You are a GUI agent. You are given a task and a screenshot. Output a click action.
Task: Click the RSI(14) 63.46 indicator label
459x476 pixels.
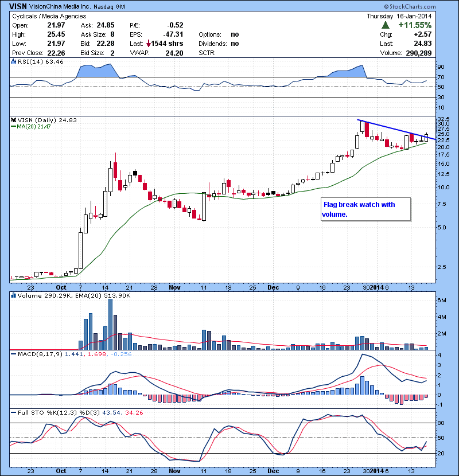(41, 61)
